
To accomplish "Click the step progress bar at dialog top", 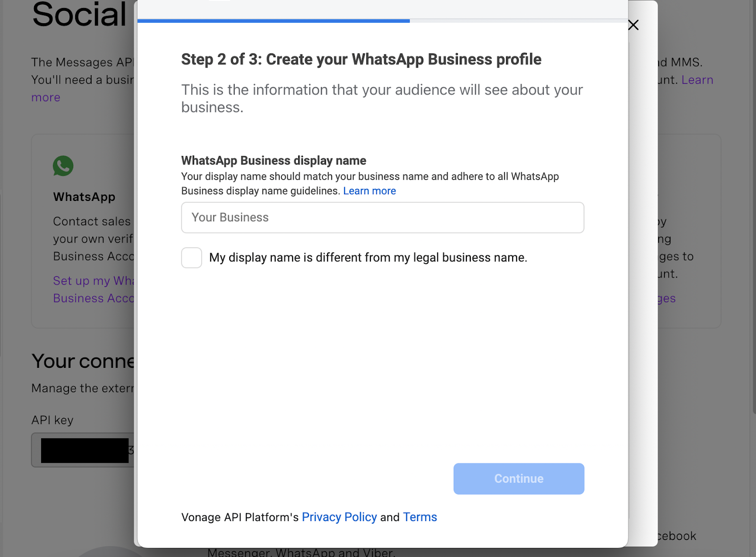I will coord(383,21).
